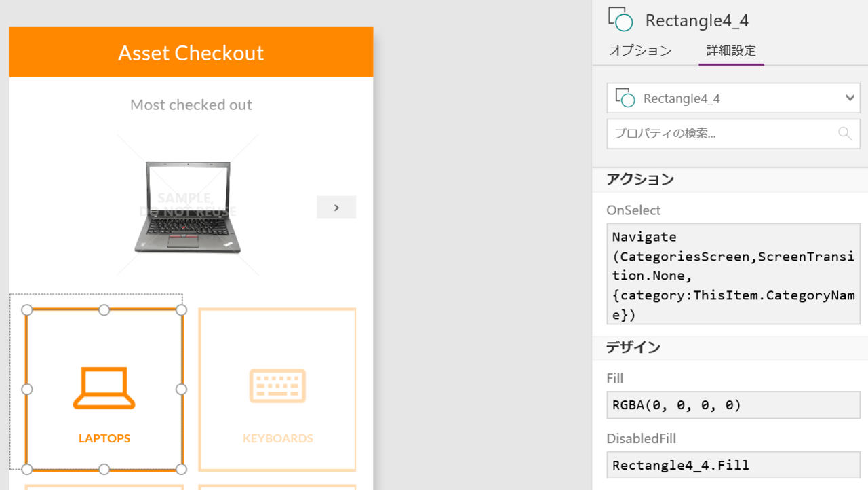Edit the Fill RGBA value field

click(733, 405)
